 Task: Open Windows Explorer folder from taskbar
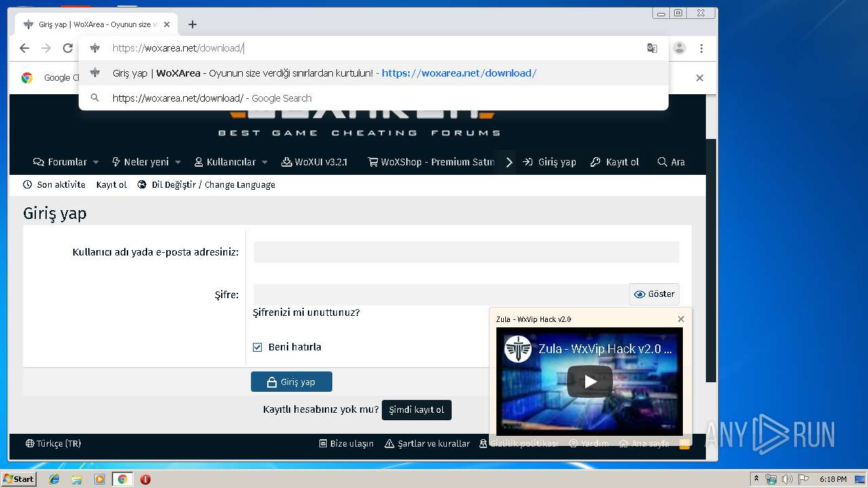[x=77, y=479]
